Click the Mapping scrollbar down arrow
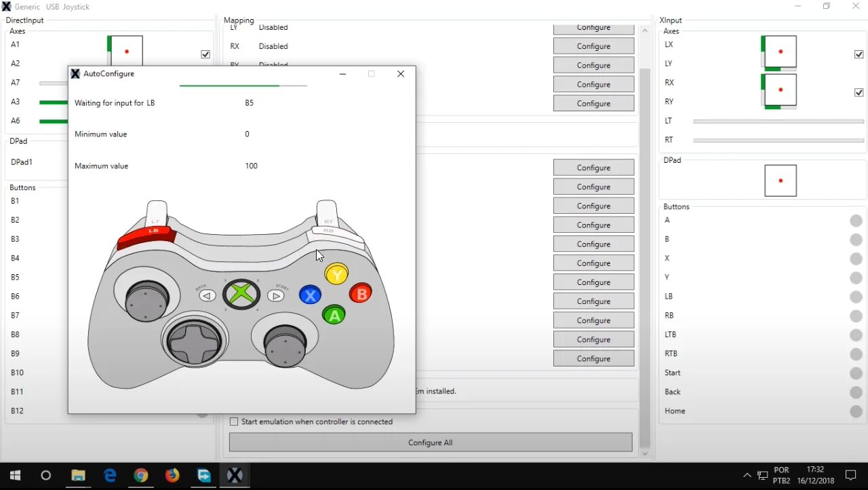The image size is (868, 490). coord(645,454)
